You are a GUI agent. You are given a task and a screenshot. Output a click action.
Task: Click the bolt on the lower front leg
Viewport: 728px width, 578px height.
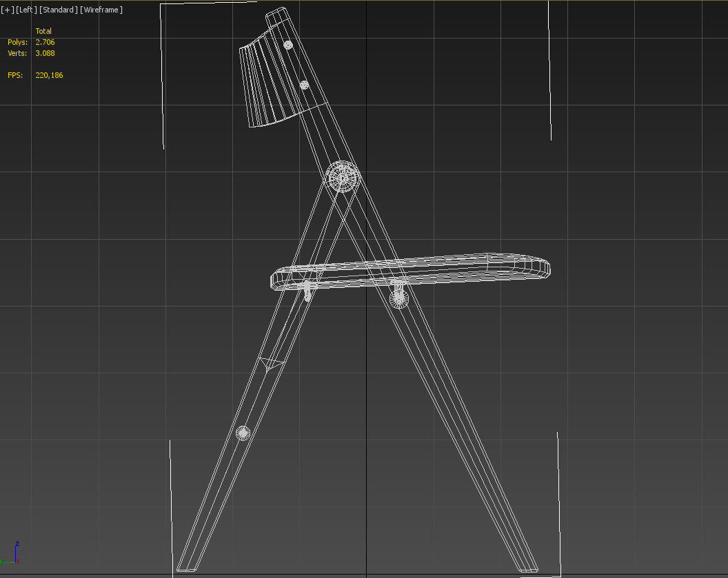[243, 433]
